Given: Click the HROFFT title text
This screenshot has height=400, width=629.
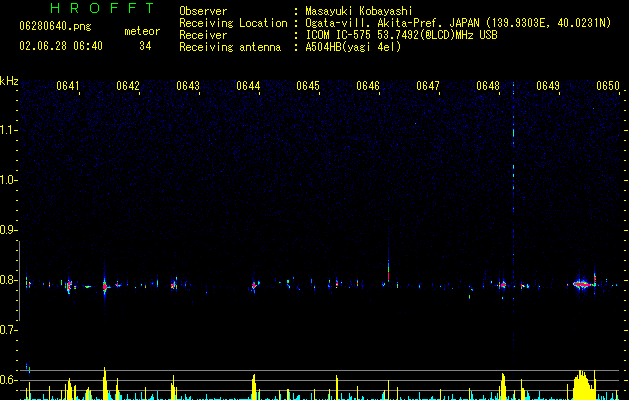Looking at the screenshot, I should pos(102,8).
